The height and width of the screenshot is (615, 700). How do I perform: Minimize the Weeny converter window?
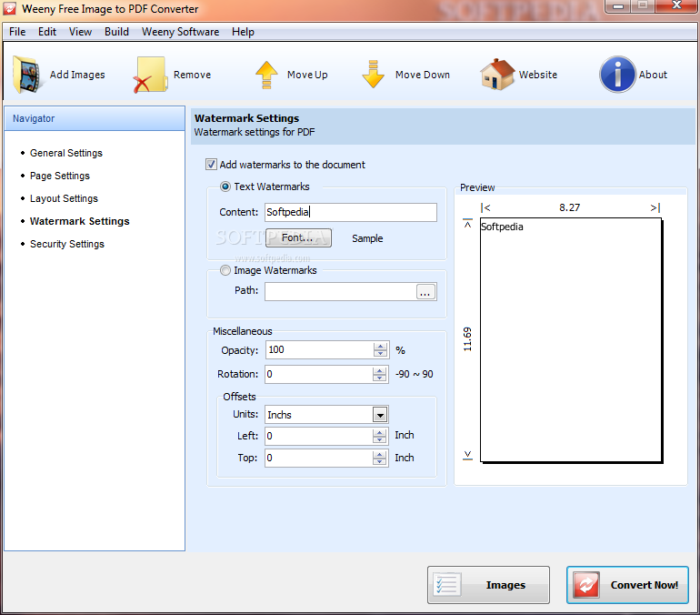618,6
